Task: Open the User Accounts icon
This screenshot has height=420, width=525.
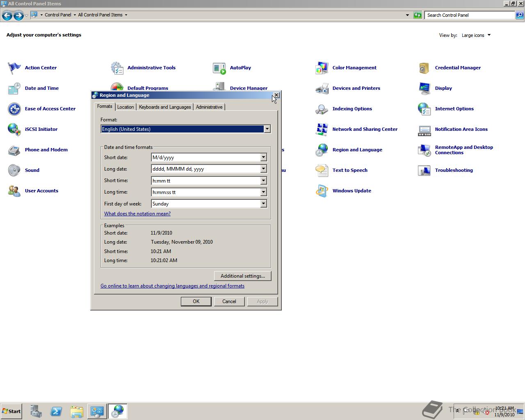Action: click(14, 191)
